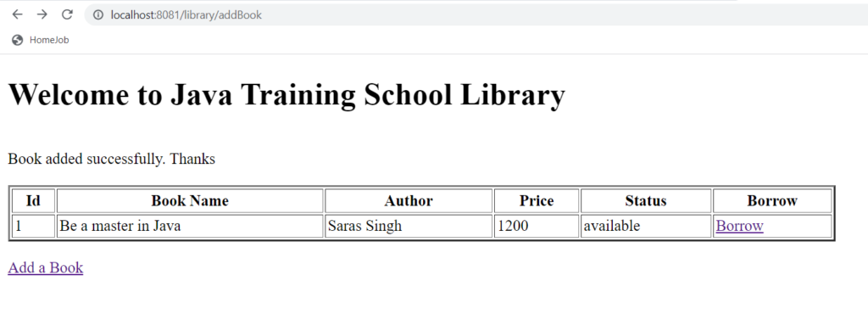The height and width of the screenshot is (309, 868).
Task: Click the Borrow column header
Action: click(772, 201)
